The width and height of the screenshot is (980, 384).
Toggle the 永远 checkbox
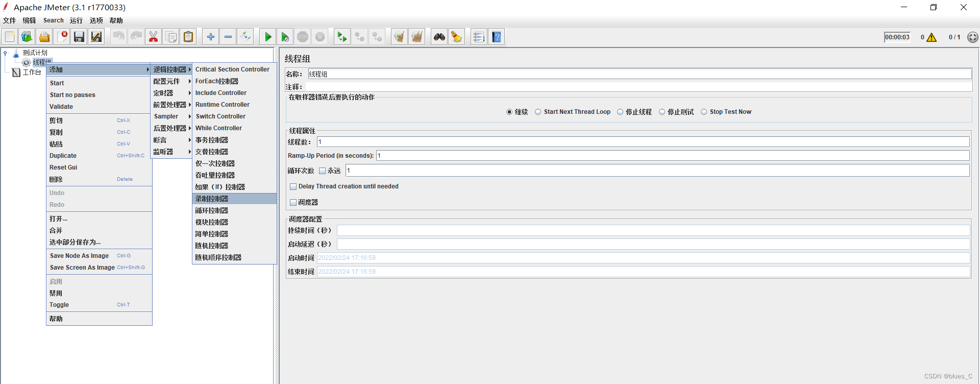pyautogui.click(x=322, y=171)
